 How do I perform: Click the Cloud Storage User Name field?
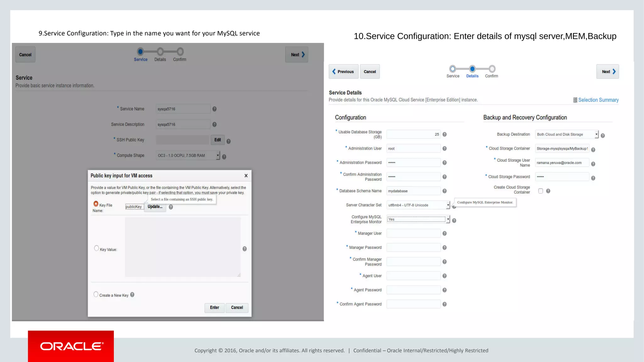click(562, 162)
